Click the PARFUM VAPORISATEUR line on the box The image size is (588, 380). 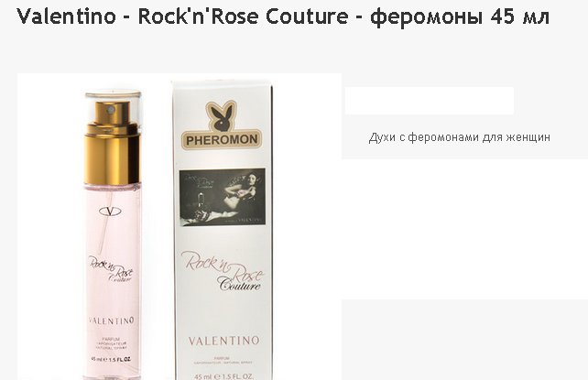tap(223, 361)
